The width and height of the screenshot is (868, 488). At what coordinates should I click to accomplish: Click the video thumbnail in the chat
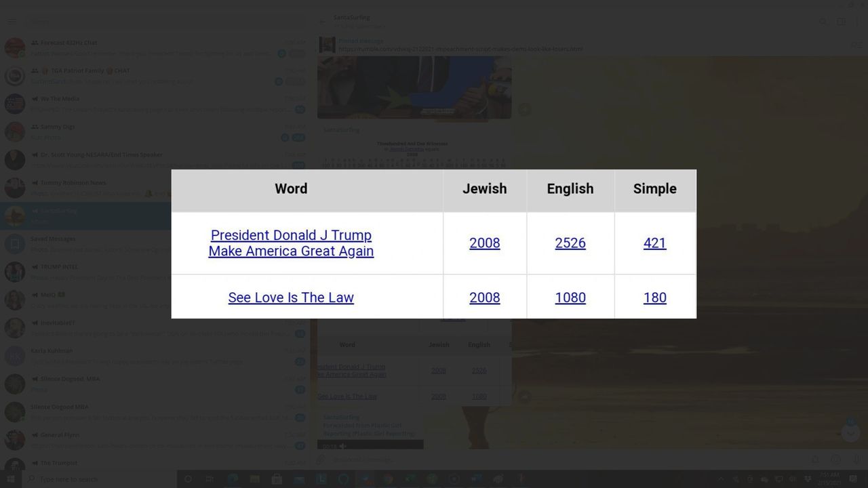pyautogui.click(x=414, y=87)
